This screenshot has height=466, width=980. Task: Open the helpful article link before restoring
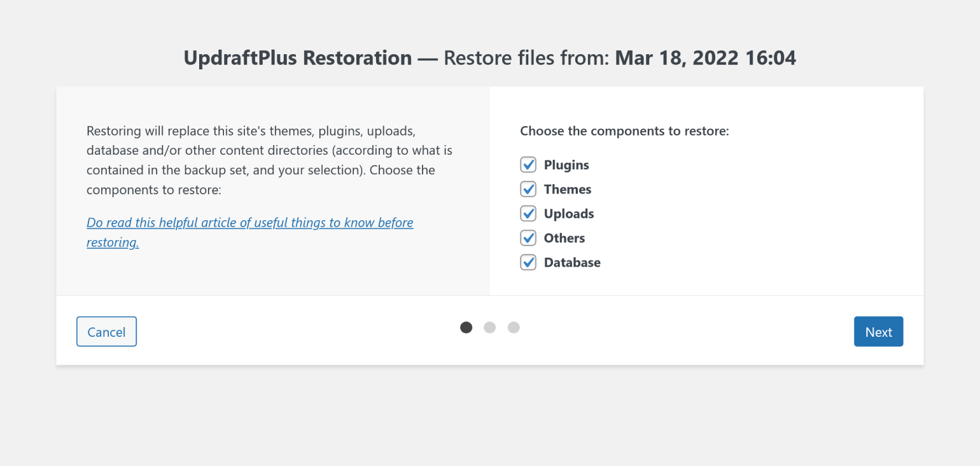click(250, 232)
